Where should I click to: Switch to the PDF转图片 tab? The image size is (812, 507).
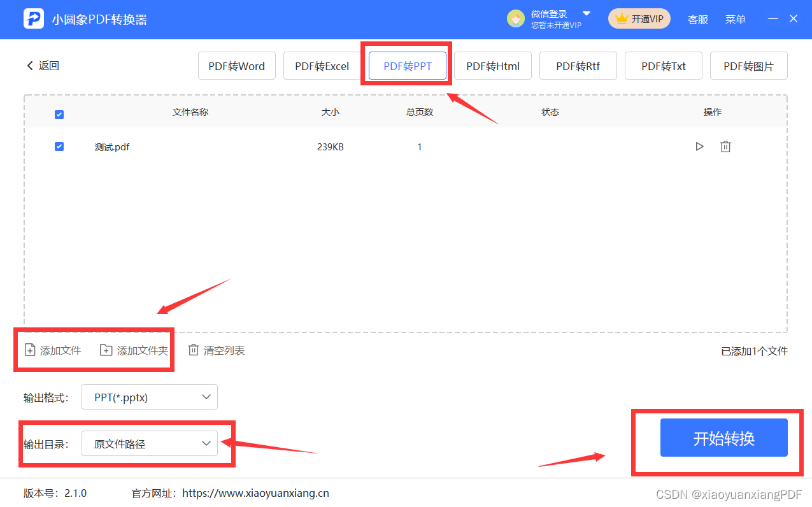click(748, 66)
